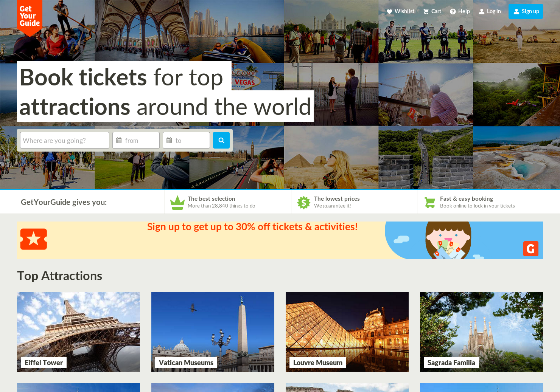Click the calendar icon in the to field
The height and width of the screenshot is (392, 560).
click(169, 140)
